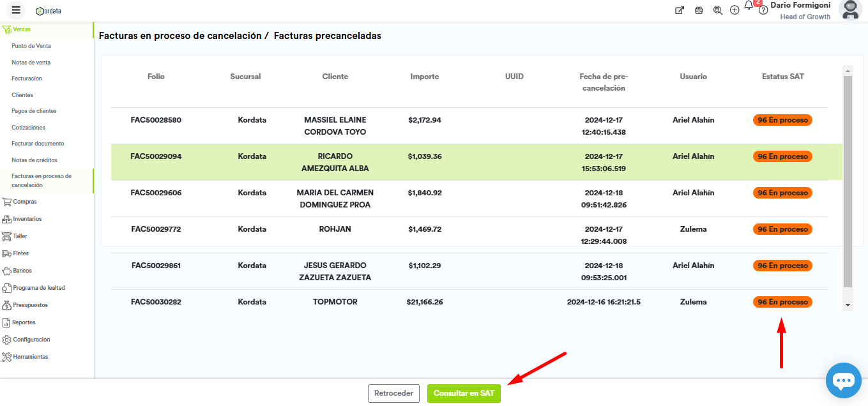The height and width of the screenshot is (406, 868).
Task: Expand the Bancos sidebar section
Action: [x=22, y=271]
